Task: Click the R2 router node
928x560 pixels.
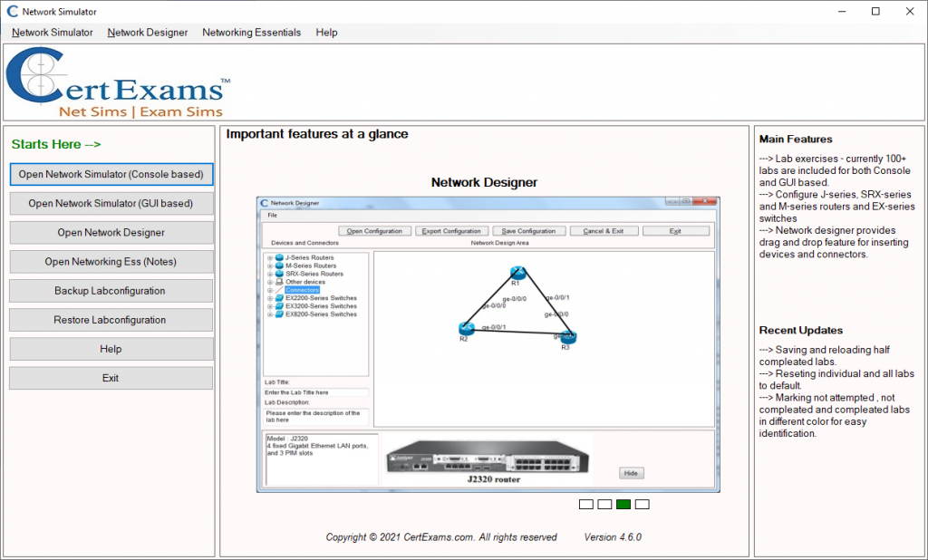Action: pyautogui.click(x=466, y=327)
